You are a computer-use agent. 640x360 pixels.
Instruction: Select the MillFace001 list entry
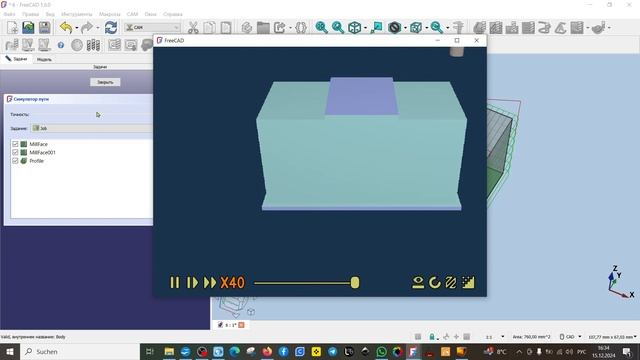[x=42, y=152]
